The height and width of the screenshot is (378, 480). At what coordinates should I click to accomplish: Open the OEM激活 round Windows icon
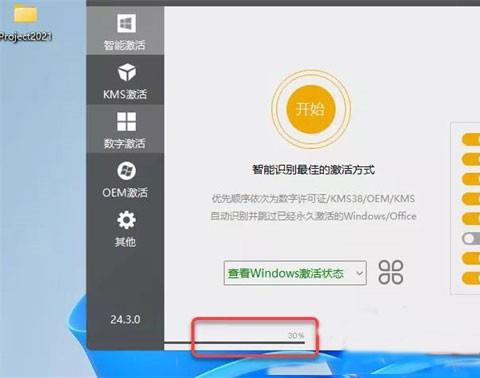[x=127, y=171]
